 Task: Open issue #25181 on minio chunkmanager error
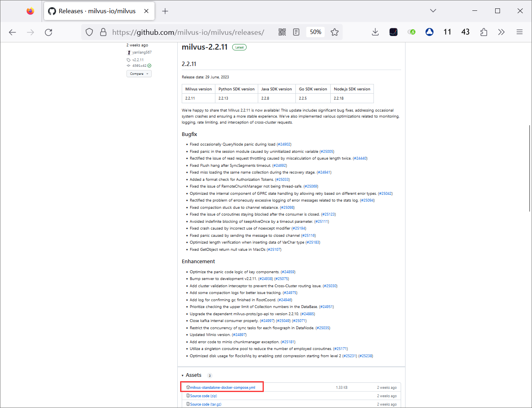(288, 342)
